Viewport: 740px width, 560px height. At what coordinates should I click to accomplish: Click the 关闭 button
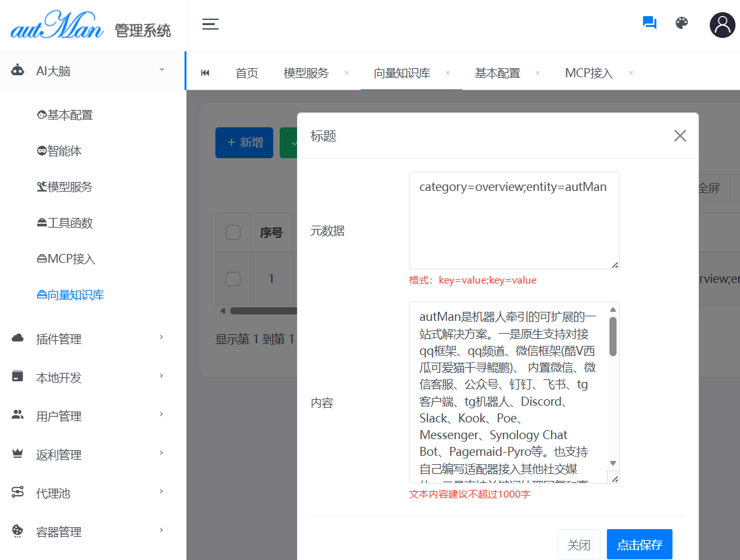[x=579, y=545]
